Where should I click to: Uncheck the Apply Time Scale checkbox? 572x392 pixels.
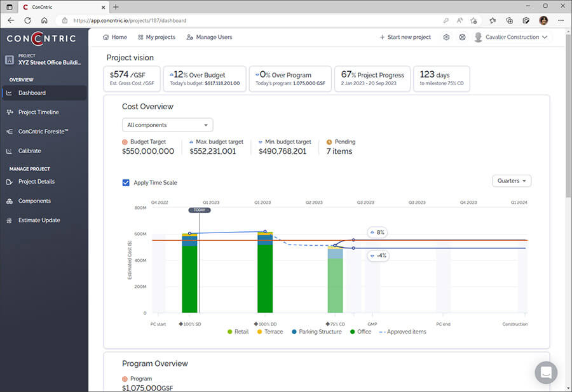click(126, 182)
